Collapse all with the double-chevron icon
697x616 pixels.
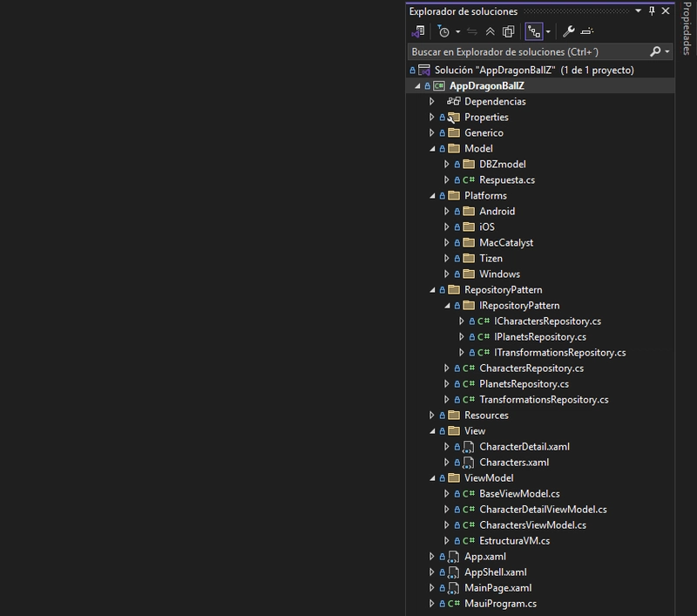tap(490, 31)
